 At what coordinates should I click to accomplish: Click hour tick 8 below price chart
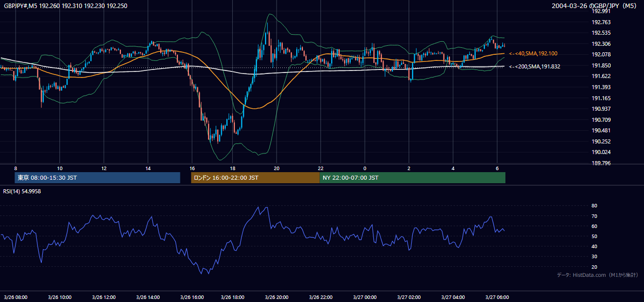tap(16, 168)
